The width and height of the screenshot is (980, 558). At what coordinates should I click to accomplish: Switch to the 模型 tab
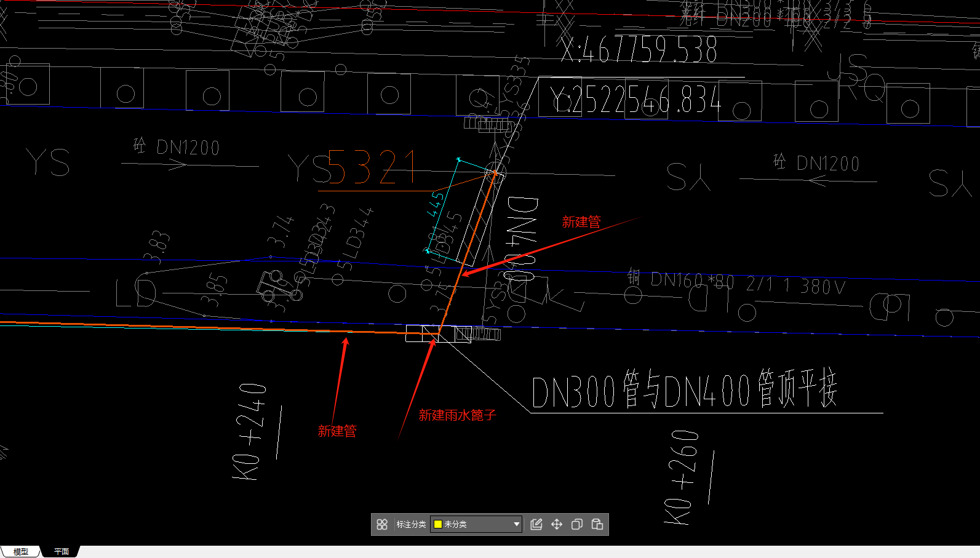[x=21, y=552]
